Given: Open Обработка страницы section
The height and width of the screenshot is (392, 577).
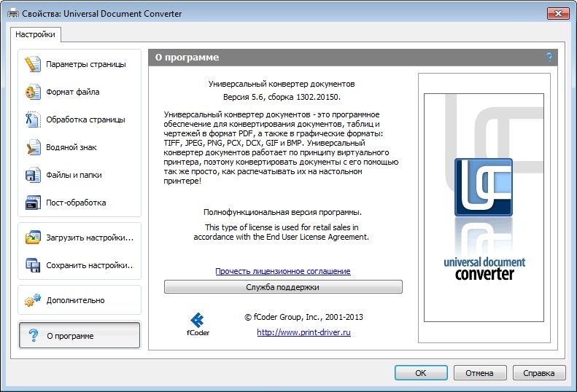Looking at the screenshot, I should [x=80, y=119].
